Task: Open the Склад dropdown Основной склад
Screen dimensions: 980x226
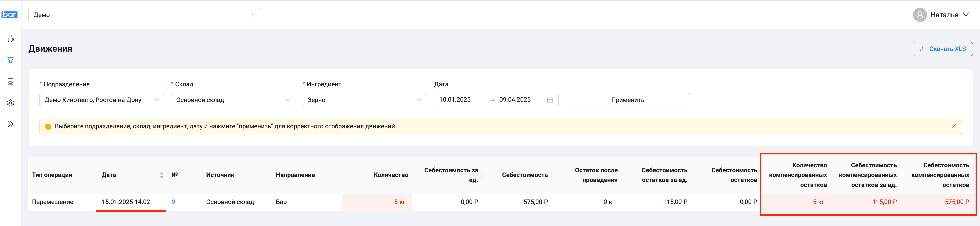Action: point(233,100)
